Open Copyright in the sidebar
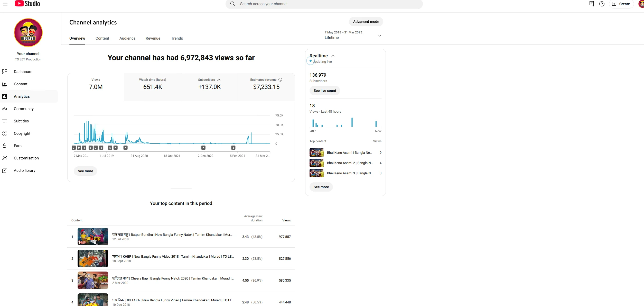644x306 pixels. 22,133
